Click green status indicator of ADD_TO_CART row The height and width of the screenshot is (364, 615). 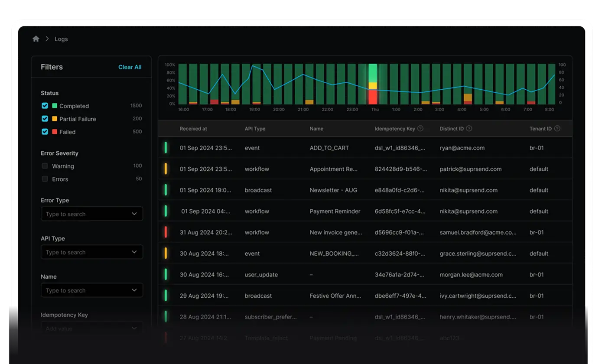(166, 148)
